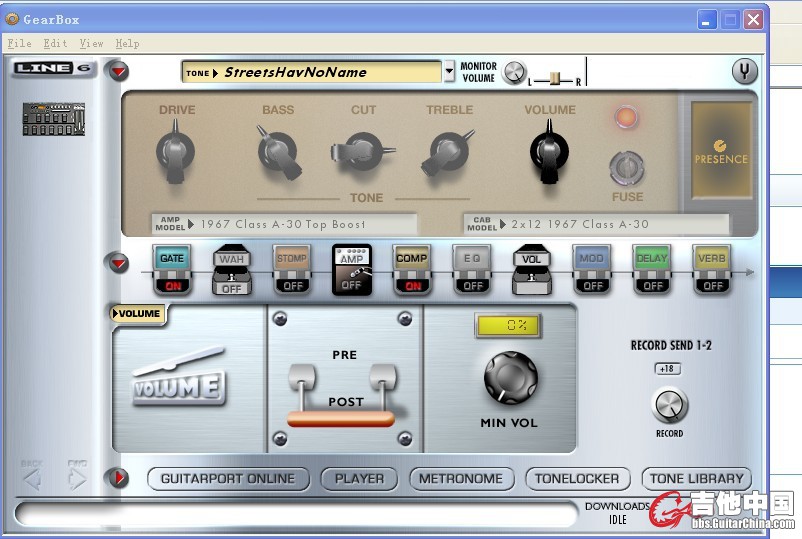Toggle the DELAY OFF switch
This screenshot has width=802, height=539.
pyautogui.click(x=652, y=285)
